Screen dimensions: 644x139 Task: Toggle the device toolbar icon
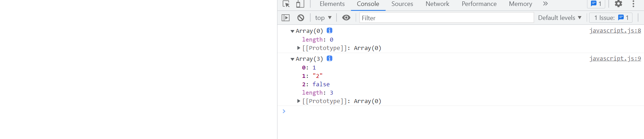tap(300, 4)
